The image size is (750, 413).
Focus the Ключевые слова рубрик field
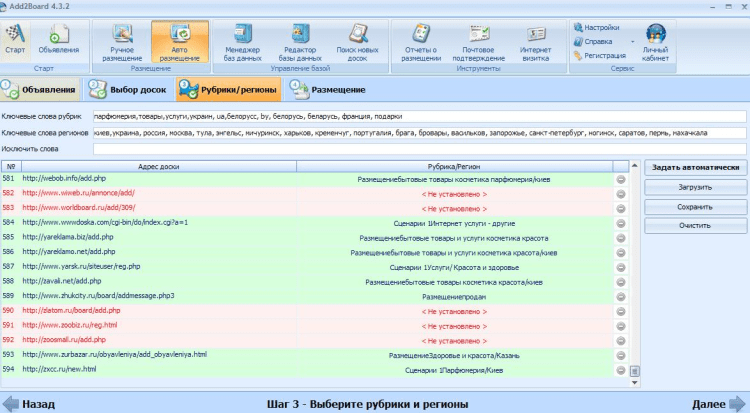(x=419, y=116)
